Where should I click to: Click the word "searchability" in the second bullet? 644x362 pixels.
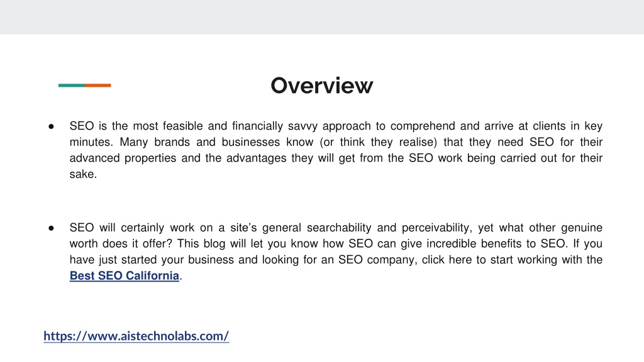[x=339, y=228]
